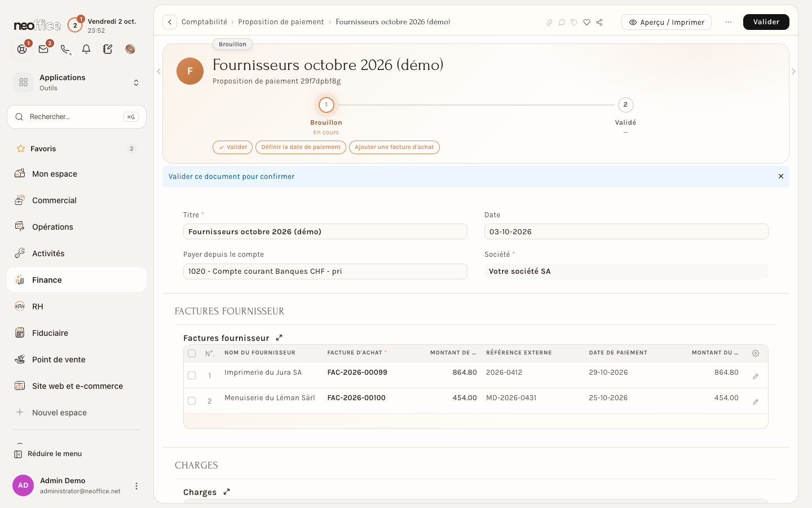Edit the Imprimerie du Jura SA row
The width and height of the screenshot is (812, 508).
(x=756, y=376)
